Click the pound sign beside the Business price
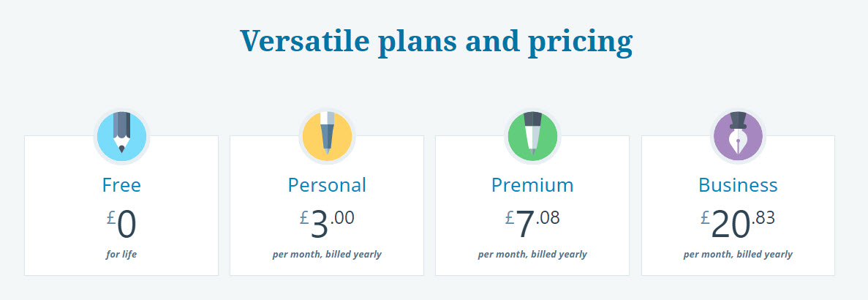The image size is (868, 300). [705, 217]
